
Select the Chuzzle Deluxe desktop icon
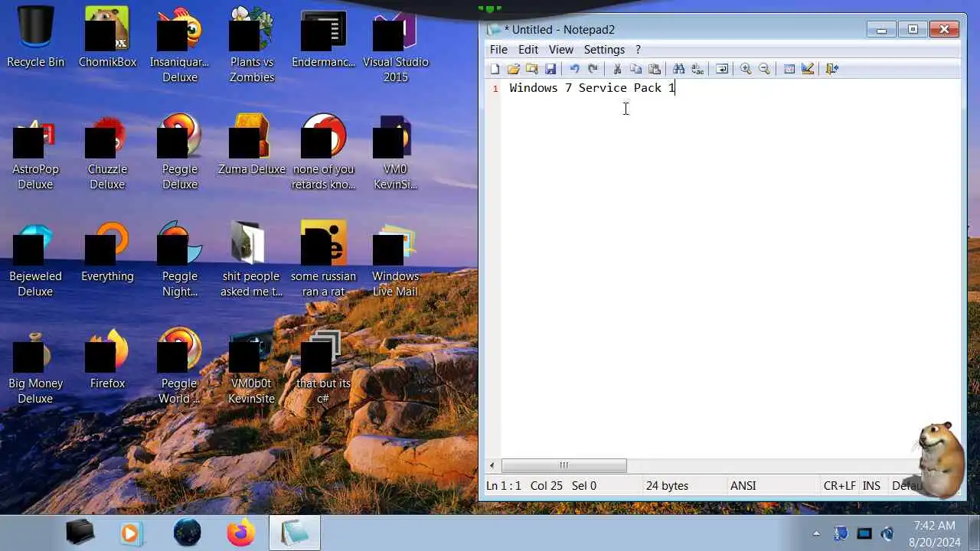pos(107,153)
